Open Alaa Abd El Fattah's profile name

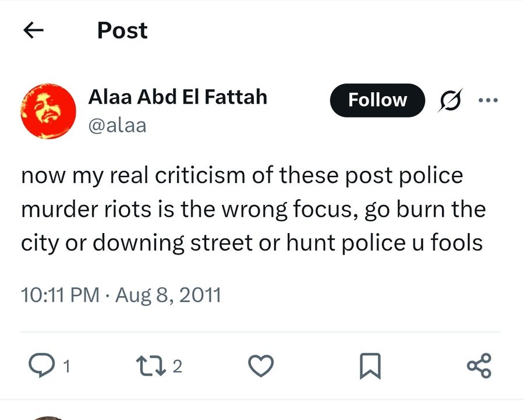pos(178,97)
